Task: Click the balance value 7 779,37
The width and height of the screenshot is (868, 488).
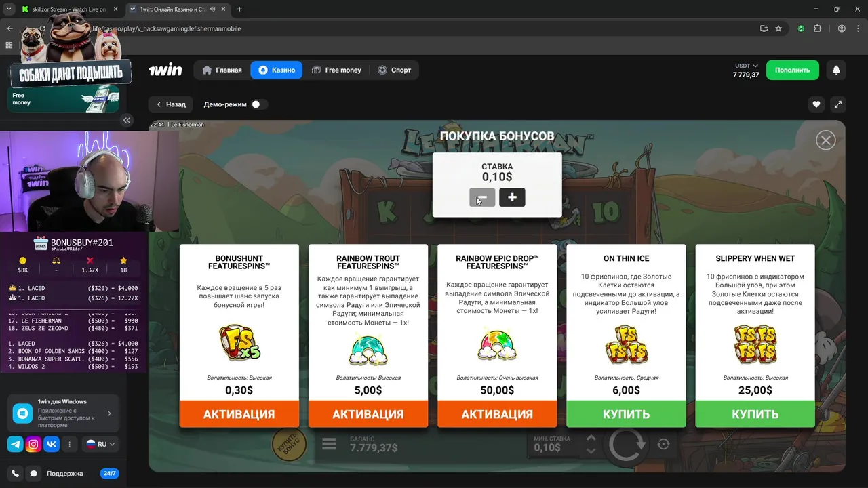Action: (x=746, y=75)
